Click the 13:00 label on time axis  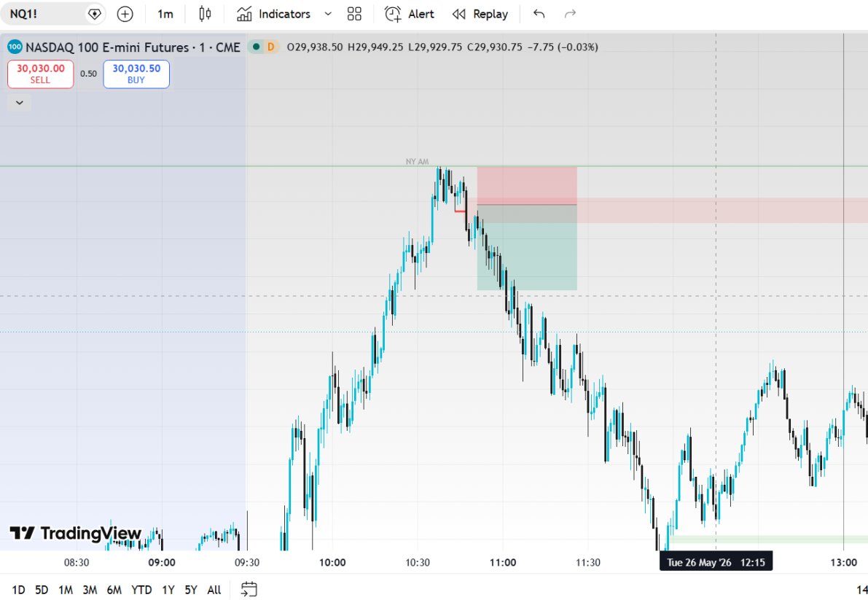click(x=844, y=562)
